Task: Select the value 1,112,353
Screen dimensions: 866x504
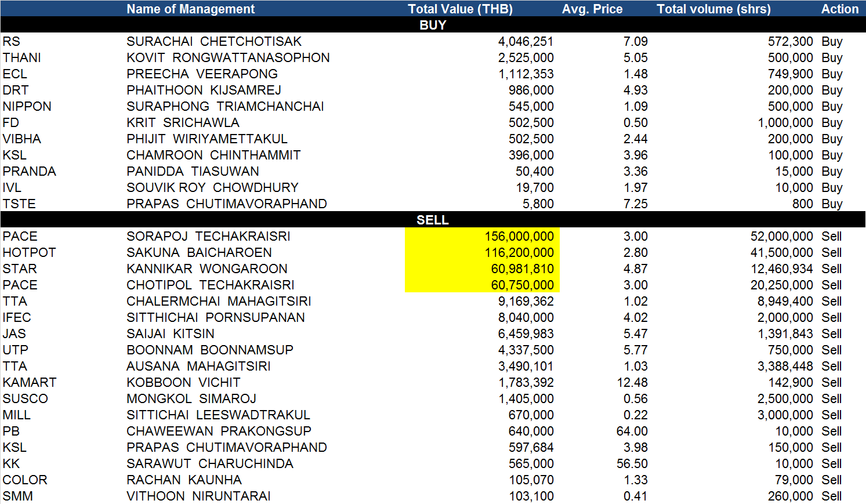Action: (526, 74)
